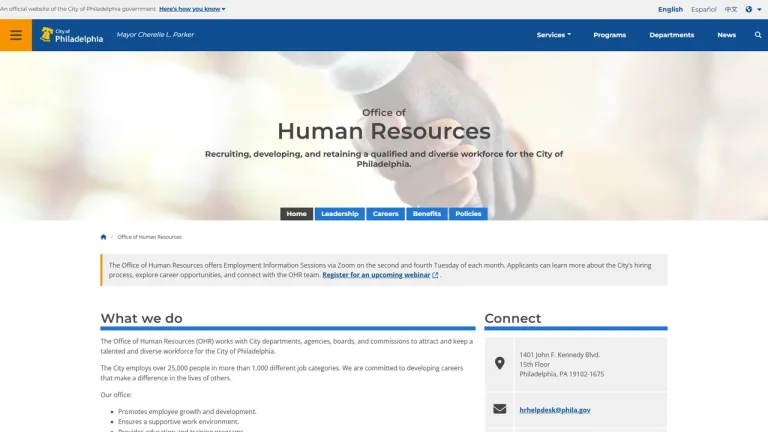Select the Home tab
The width and height of the screenshot is (768, 432).
(x=296, y=214)
